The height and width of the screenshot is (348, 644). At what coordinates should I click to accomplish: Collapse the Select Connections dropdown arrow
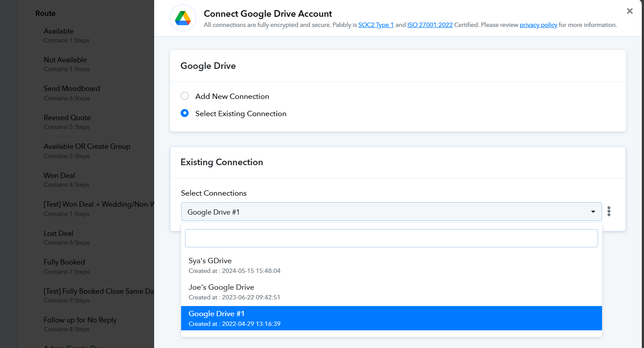click(x=593, y=212)
